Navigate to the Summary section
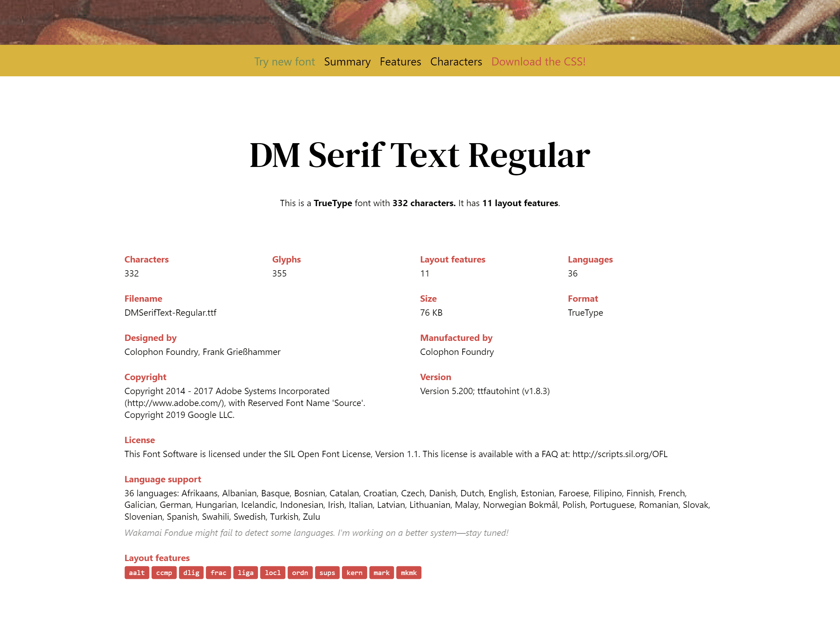 click(347, 61)
